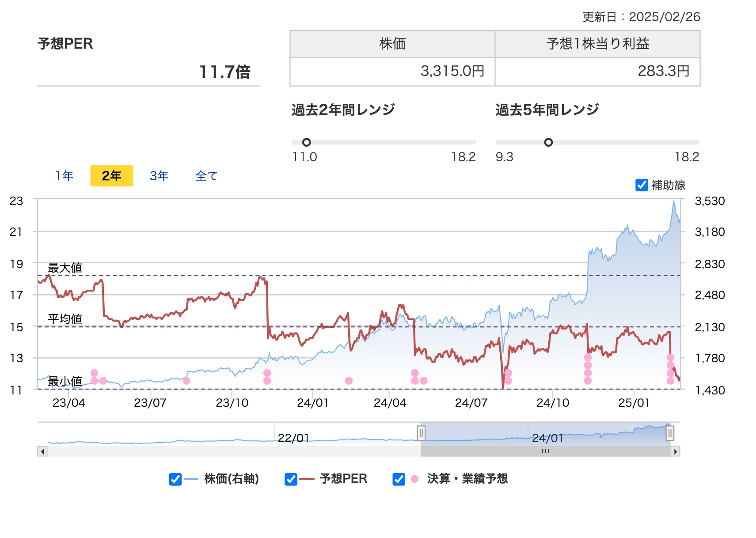756x538 pixels.
Task: Click the 平均値 line label
Action: click(65, 319)
